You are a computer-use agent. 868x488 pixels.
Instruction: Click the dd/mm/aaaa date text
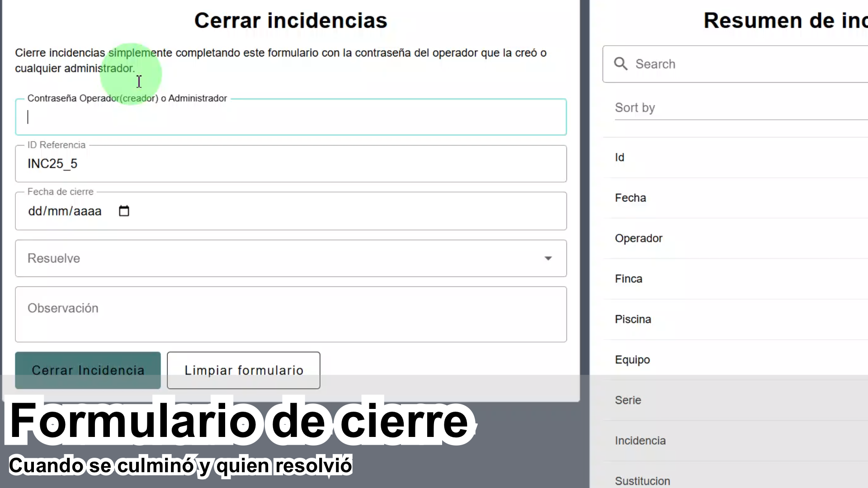[x=65, y=211]
